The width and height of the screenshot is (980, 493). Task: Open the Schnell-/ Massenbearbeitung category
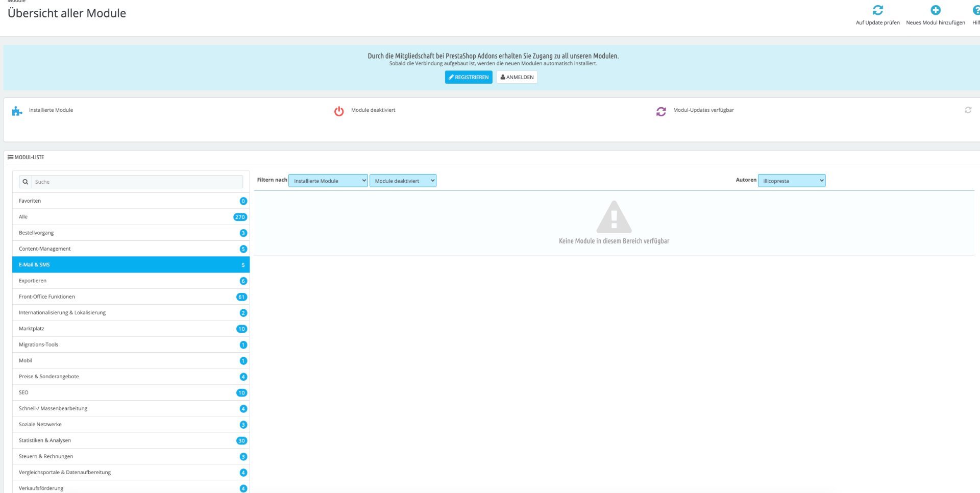tap(131, 408)
